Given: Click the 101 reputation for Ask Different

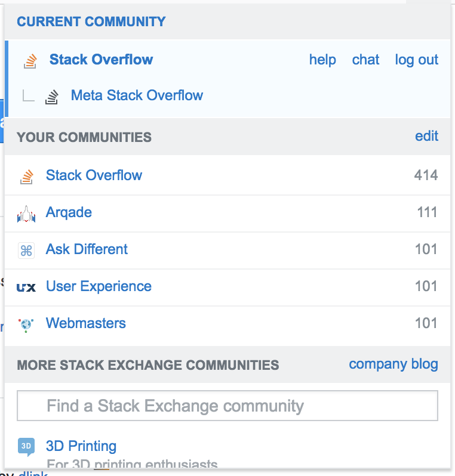Looking at the screenshot, I should (x=426, y=249).
